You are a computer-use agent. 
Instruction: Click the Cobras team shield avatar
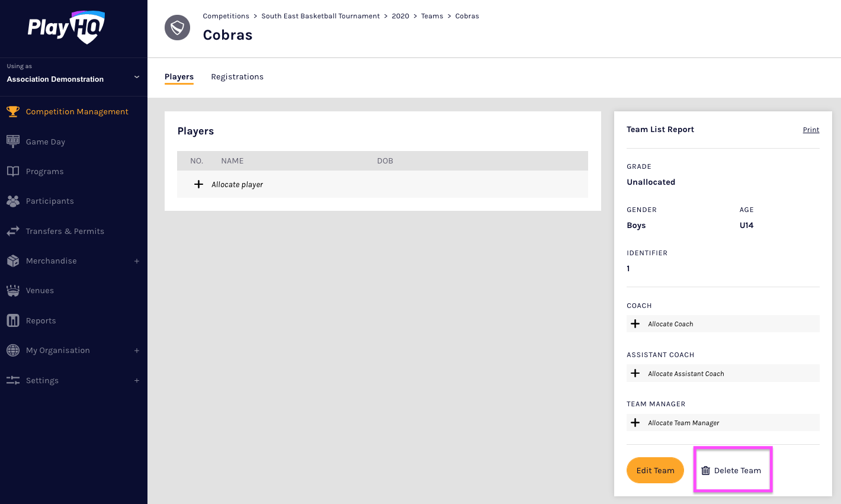[177, 28]
